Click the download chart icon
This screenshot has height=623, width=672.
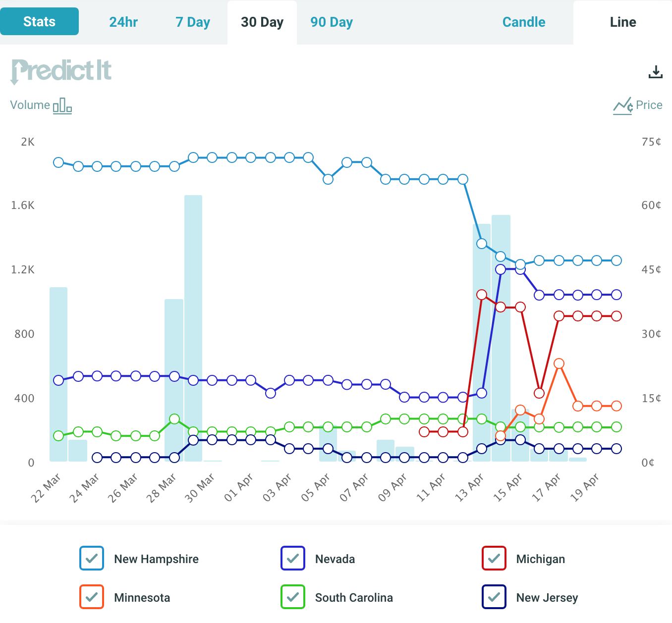tap(655, 72)
